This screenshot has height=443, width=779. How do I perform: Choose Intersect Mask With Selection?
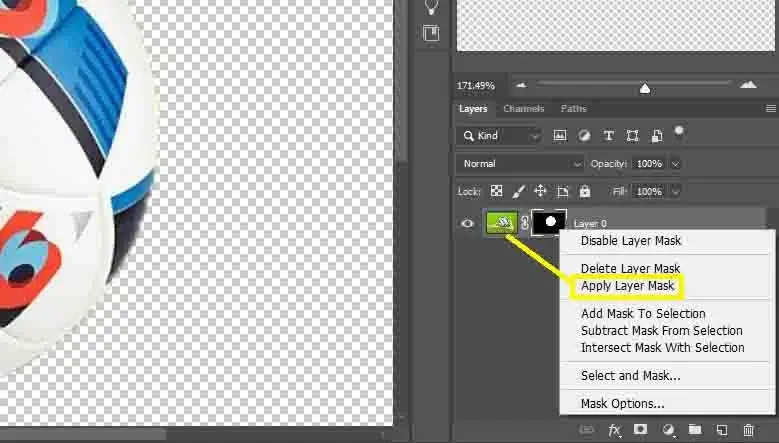click(663, 348)
